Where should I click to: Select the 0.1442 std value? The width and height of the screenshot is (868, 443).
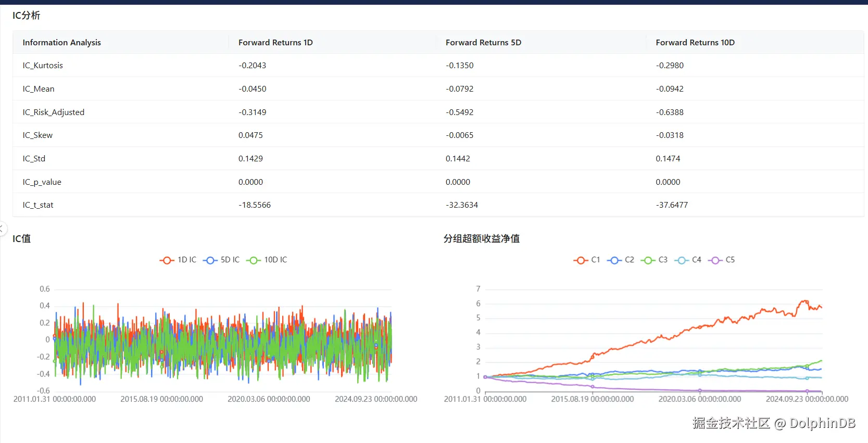[458, 159]
